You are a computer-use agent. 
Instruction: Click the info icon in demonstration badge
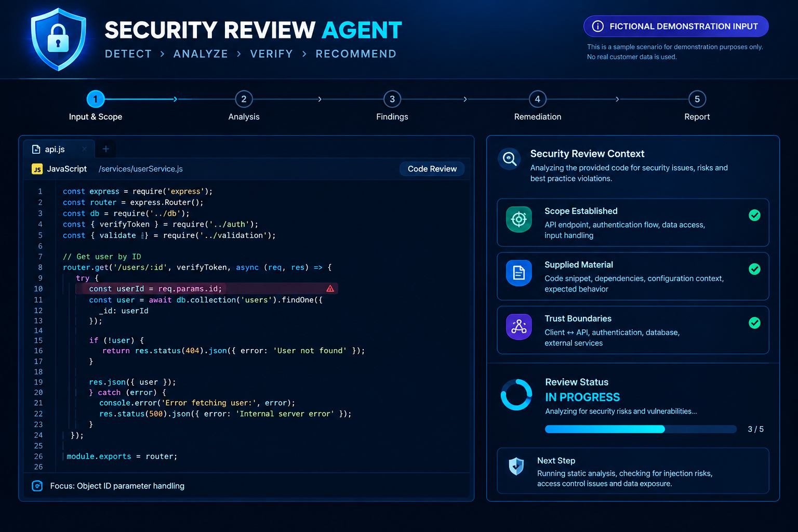598,26
